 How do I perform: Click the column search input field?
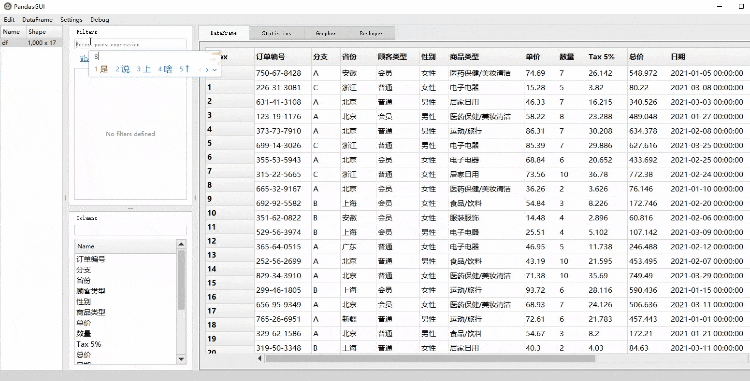click(x=130, y=230)
